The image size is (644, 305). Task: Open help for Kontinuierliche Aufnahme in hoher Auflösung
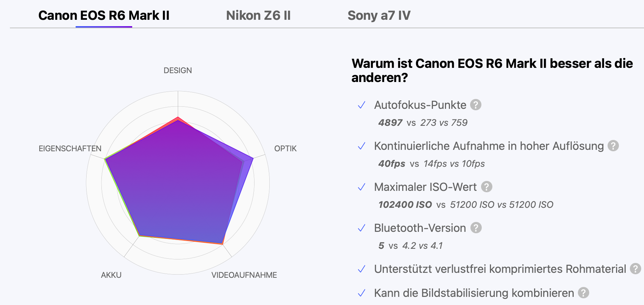[613, 146]
